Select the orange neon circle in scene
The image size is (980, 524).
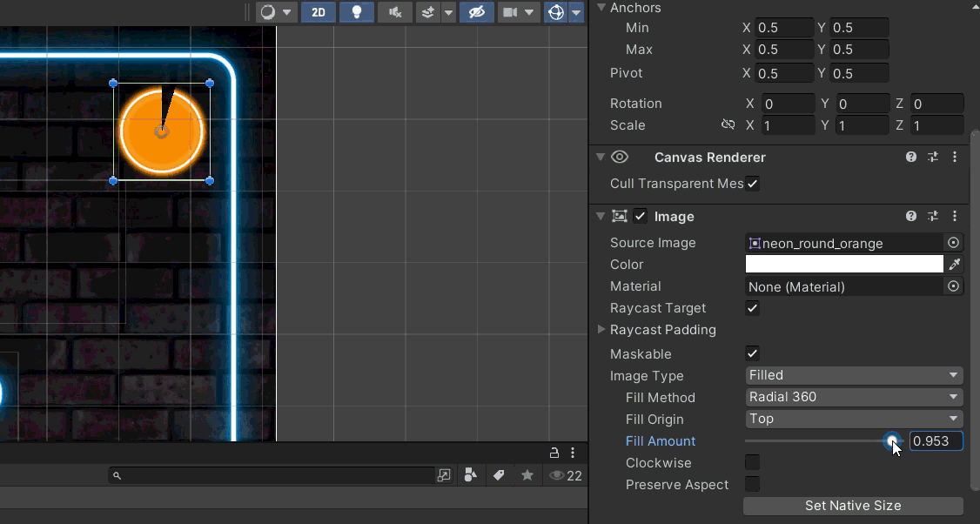(x=161, y=131)
